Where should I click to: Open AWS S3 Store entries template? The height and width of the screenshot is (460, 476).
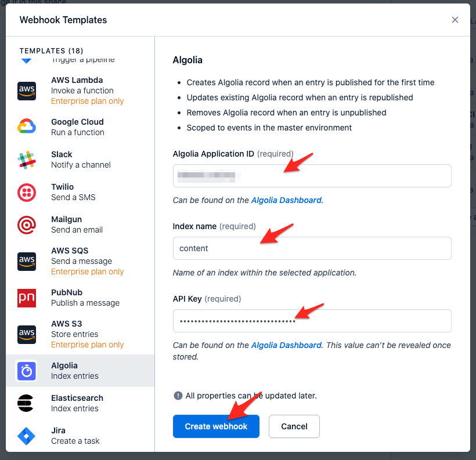click(80, 334)
